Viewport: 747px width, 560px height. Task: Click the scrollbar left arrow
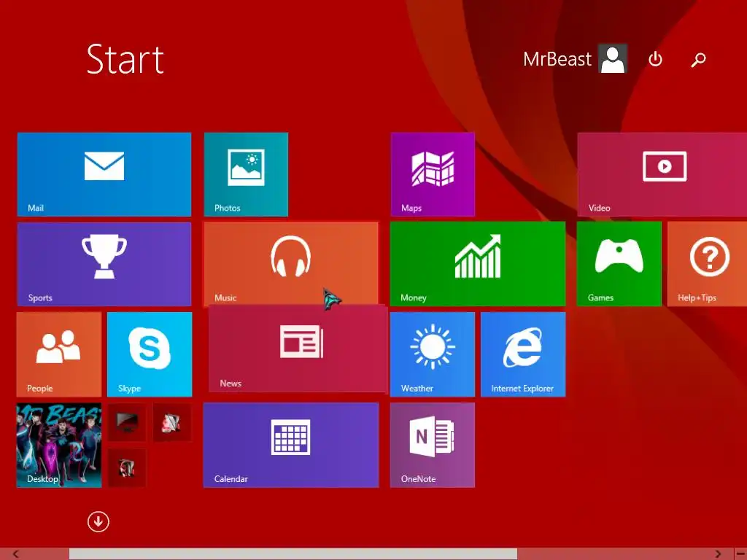coord(16,554)
